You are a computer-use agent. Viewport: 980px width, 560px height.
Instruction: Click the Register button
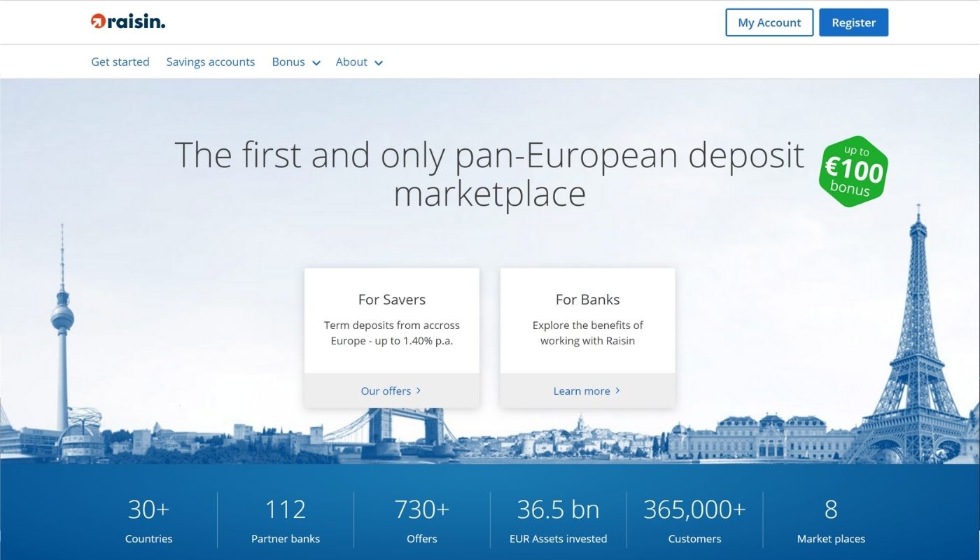[x=853, y=22]
